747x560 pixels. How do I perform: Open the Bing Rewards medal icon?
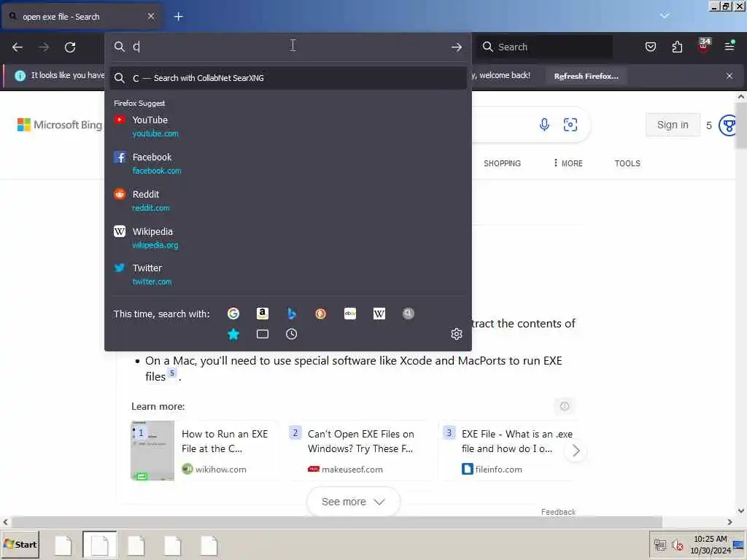729,125
